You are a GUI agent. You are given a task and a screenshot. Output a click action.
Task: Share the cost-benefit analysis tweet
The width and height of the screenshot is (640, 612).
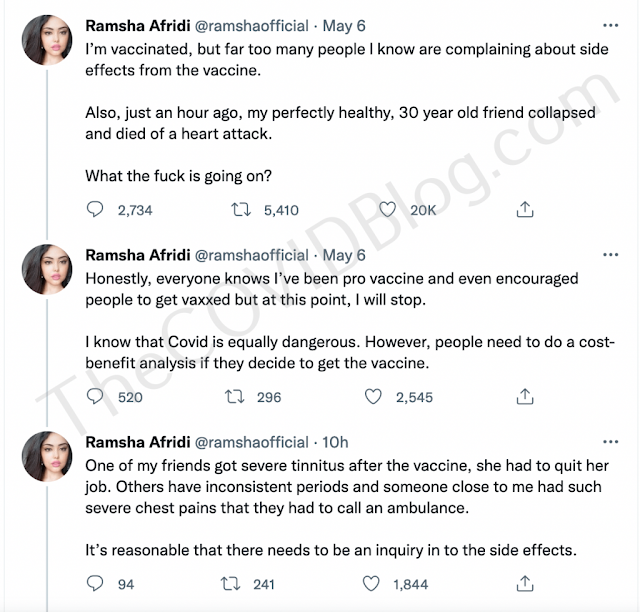point(523,397)
